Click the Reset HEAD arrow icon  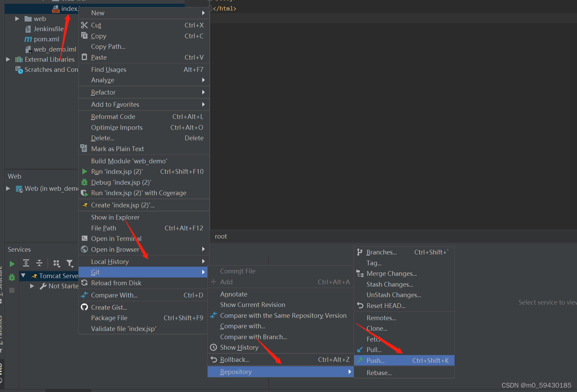click(360, 305)
